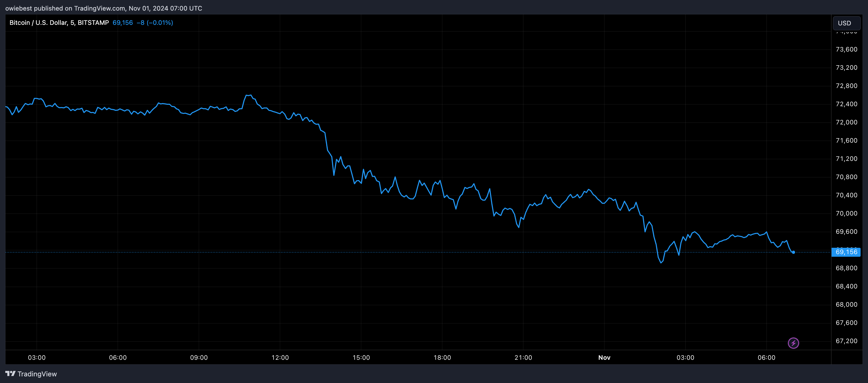Click the 15:00 time axis label

click(x=361, y=357)
